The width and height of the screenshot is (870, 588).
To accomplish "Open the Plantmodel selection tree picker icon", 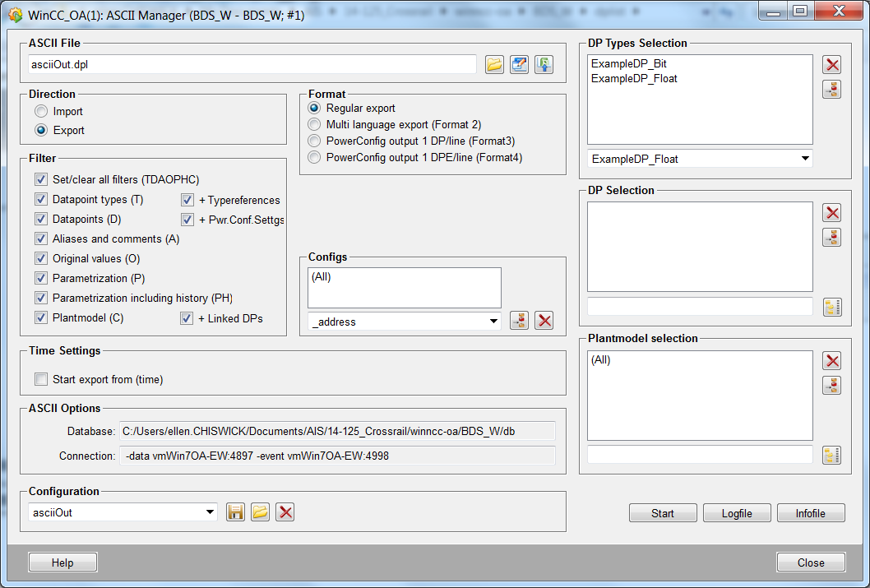I will [x=832, y=455].
